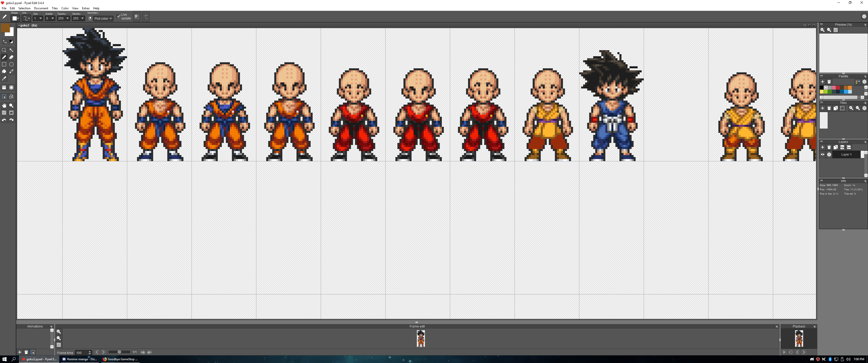
Task: Collapse the Palette panel
Action: 822,76
